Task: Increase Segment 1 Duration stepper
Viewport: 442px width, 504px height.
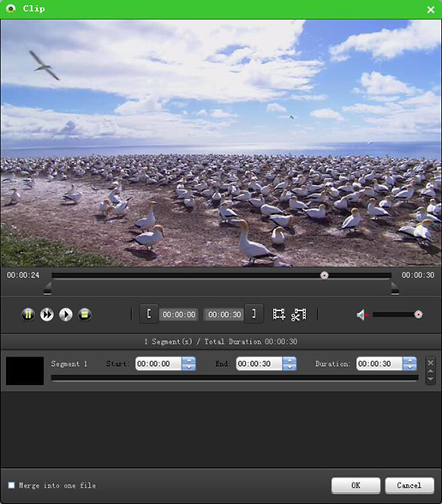Action: [x=409, y=360]
